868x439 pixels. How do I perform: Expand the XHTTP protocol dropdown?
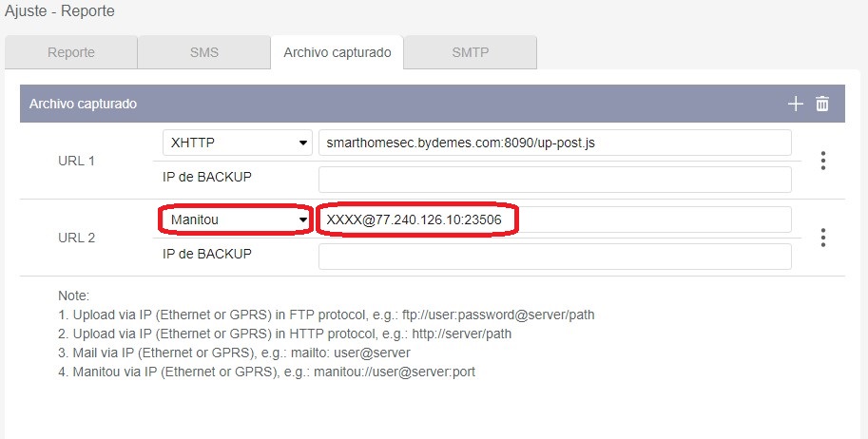238,143
